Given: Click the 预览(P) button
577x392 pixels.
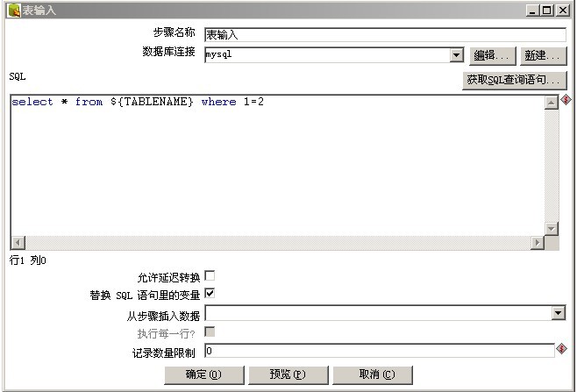Looking at the screenshot, I should (x=288, y=374).
